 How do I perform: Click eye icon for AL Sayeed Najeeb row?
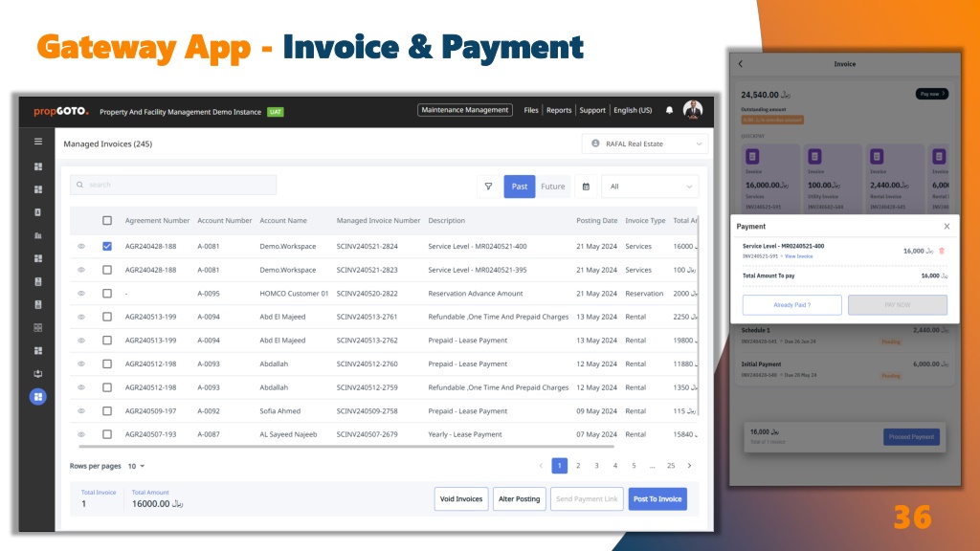coord(81,434)
